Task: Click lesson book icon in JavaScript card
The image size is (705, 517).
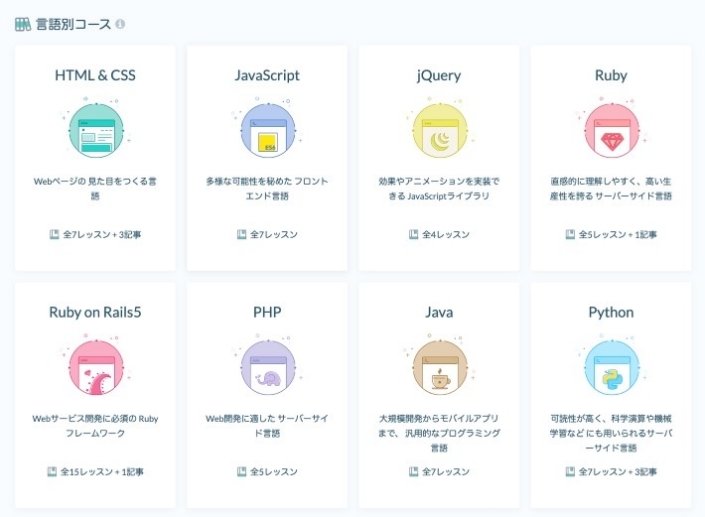Action: (241, 234)
